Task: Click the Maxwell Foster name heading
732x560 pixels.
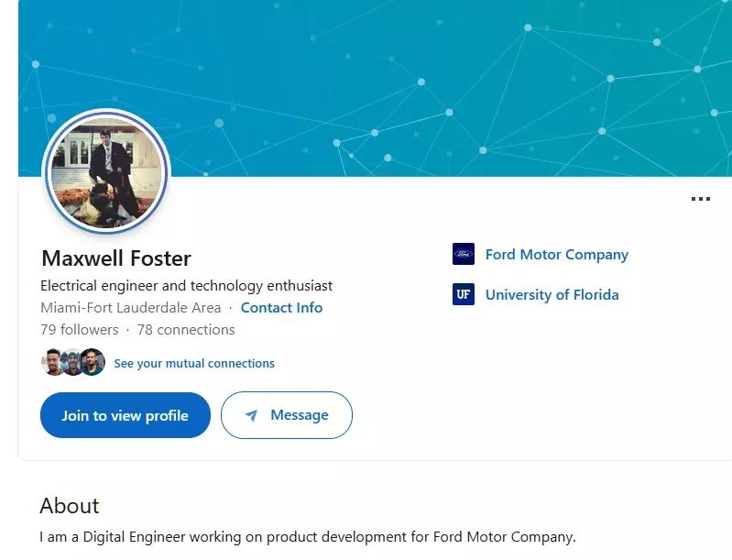Action: coord(116,258)
